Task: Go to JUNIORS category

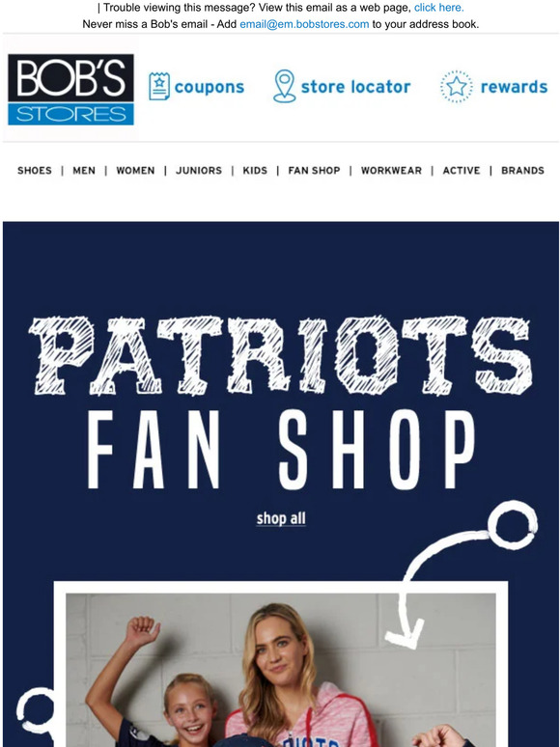Action: pos(199,171)
